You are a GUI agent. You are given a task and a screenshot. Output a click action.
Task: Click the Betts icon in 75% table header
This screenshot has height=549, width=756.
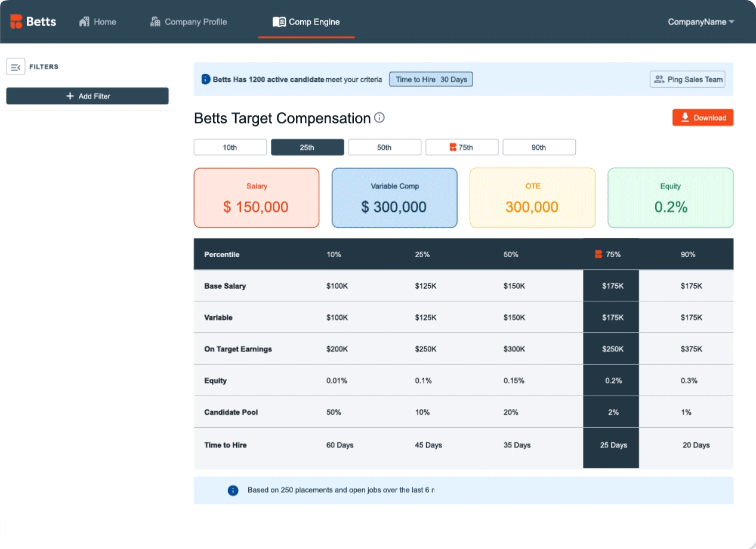tap(598, 254)
